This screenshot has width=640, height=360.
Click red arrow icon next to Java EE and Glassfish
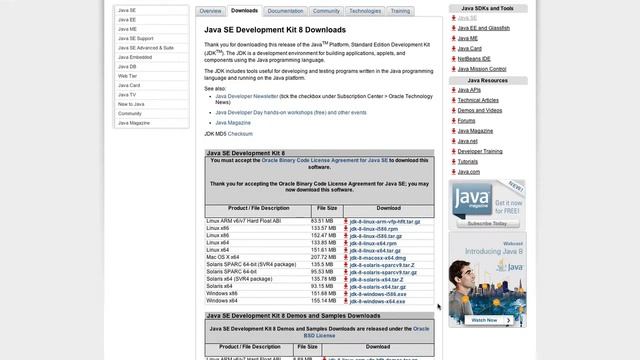tap(453, 28)
